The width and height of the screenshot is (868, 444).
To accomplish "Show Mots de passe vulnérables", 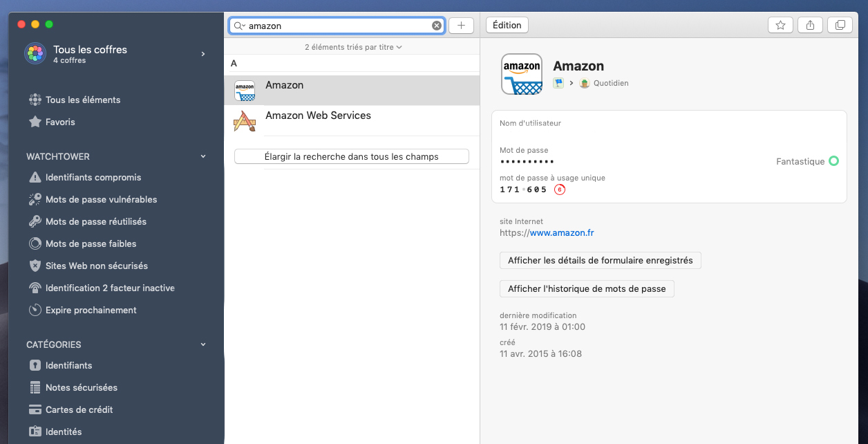I will point(101,199).
